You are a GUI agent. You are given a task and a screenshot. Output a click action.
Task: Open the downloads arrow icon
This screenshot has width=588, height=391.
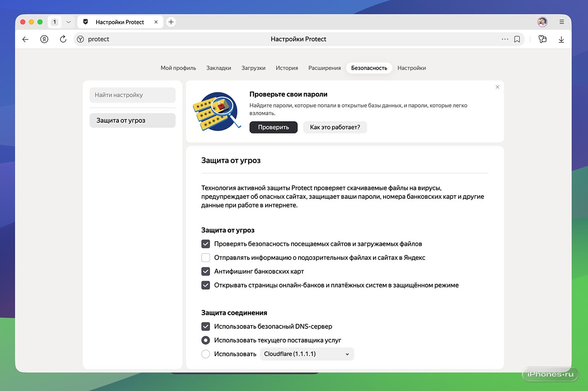(561, 40)
